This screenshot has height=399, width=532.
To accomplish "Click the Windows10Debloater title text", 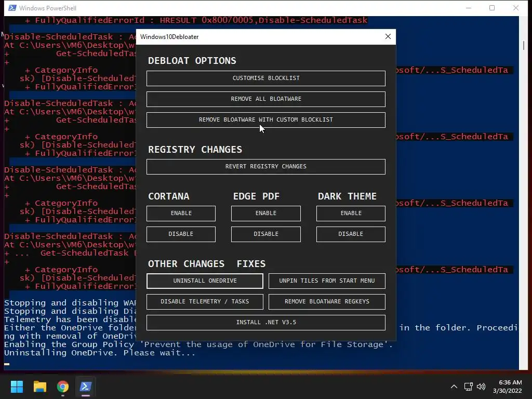I will [169, 37].
